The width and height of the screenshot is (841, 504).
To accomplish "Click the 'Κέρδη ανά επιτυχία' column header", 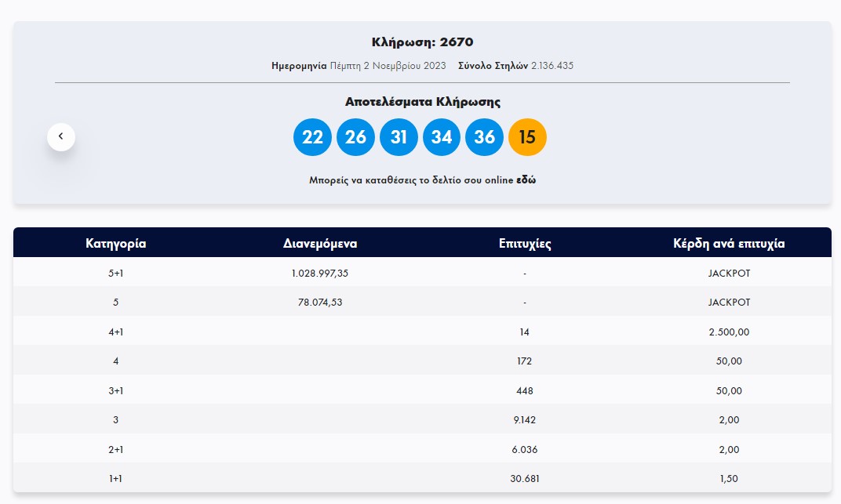I will (x=729, y=243).
